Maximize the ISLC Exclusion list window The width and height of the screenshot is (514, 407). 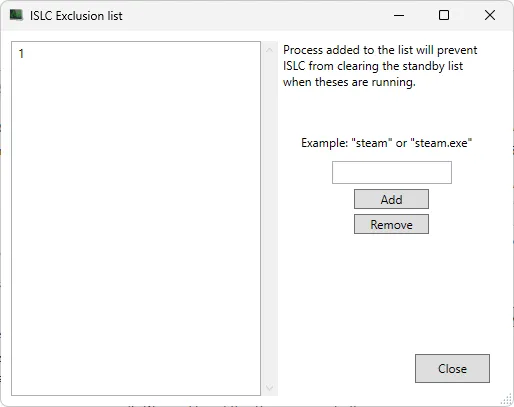coord(444,15)
